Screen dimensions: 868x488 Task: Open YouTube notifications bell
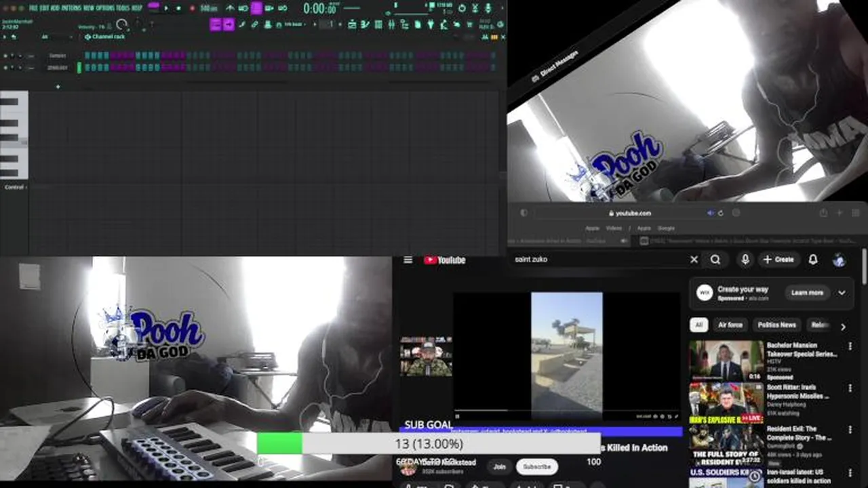coord(813,260)
